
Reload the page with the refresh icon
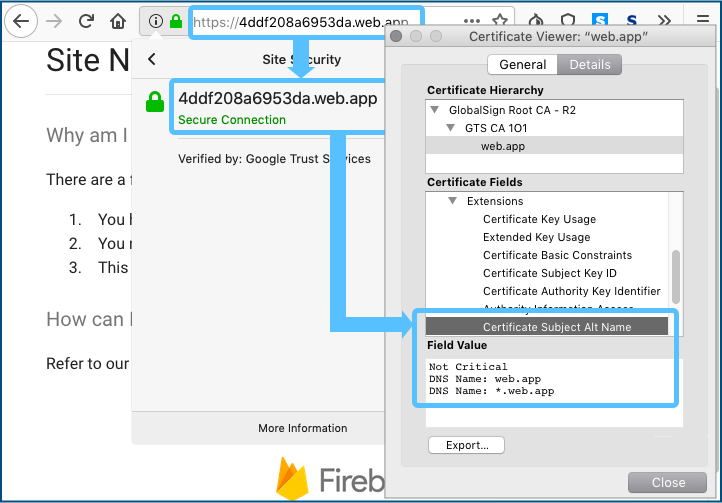pyautogui.click(x=86, y=21)
